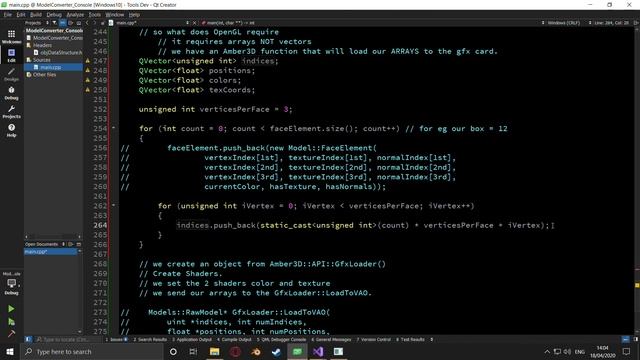Toggle the right sidebar button

[636, 339]
